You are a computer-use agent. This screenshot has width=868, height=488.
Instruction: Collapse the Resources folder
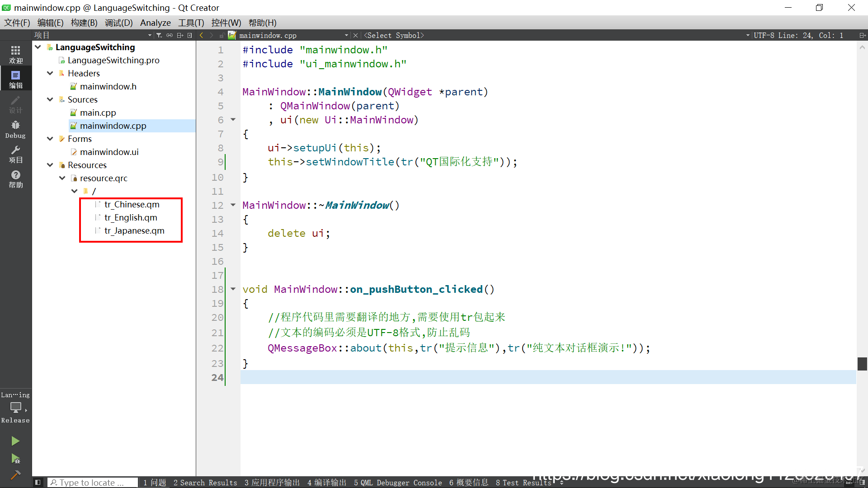pos(50,165)
